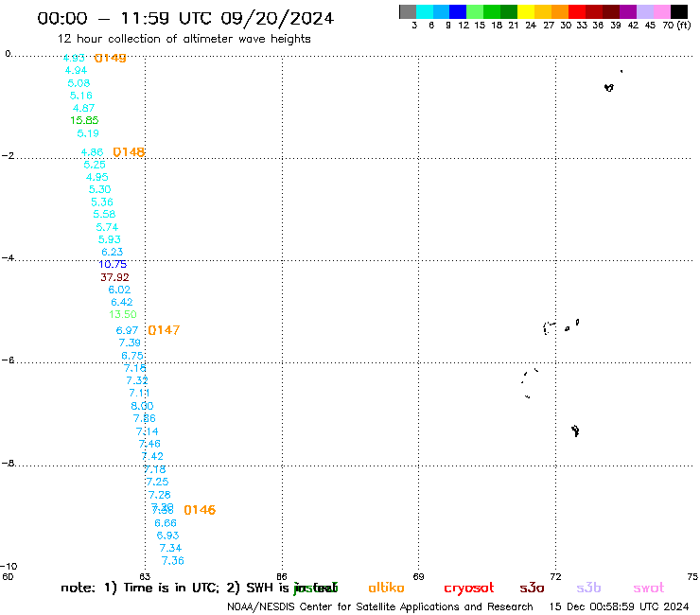Select the value 7.32
The height and width of the screenshot is (615, 700).
pos(137,380)
